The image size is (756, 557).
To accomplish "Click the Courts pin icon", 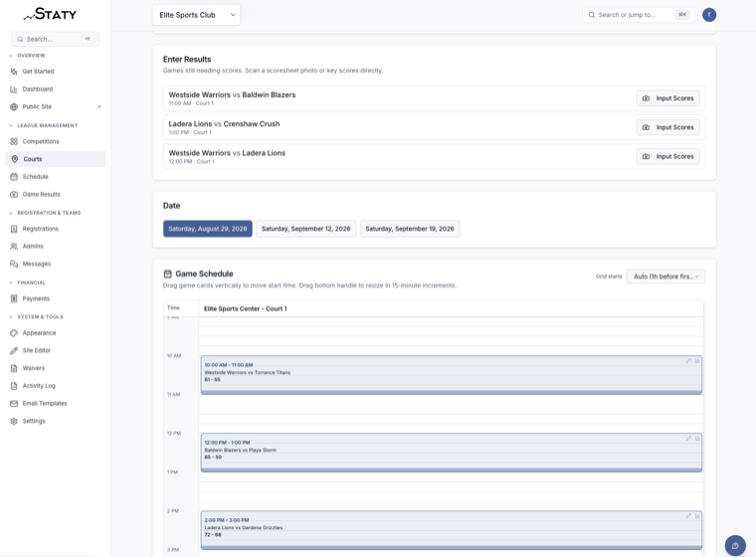I will click(15, 159).
